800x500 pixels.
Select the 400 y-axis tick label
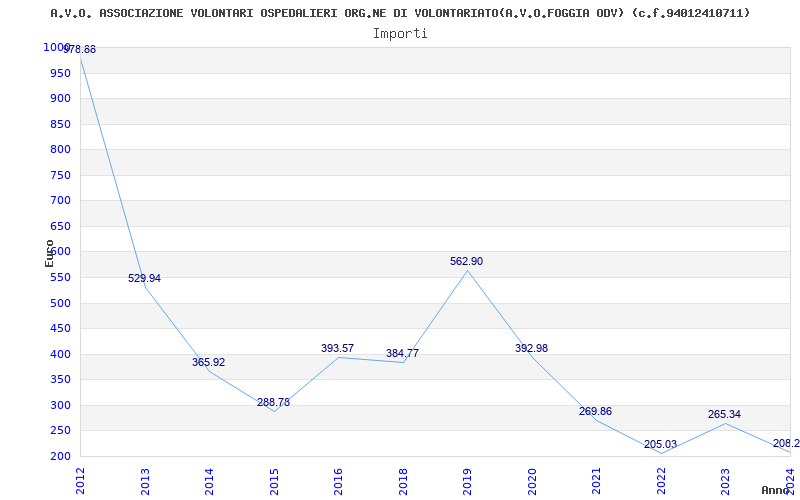[61, 354]
